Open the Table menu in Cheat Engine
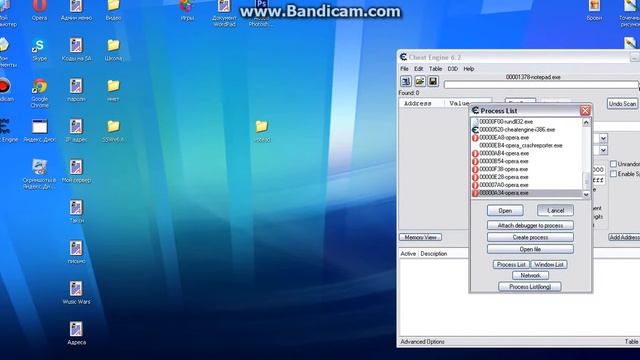 pos(435,69)
